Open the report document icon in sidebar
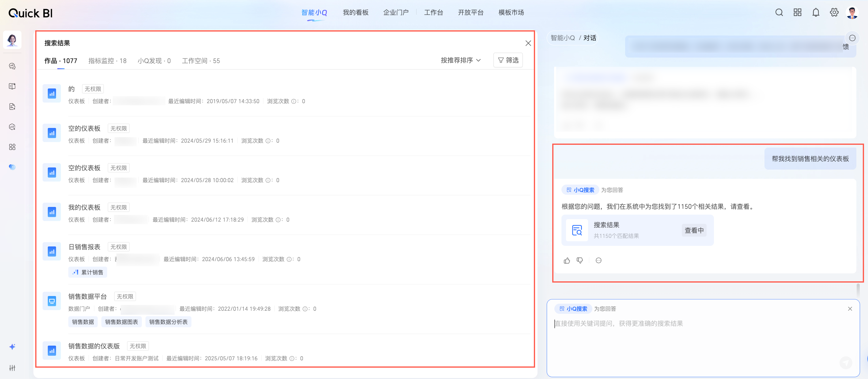 coord(13,107)
